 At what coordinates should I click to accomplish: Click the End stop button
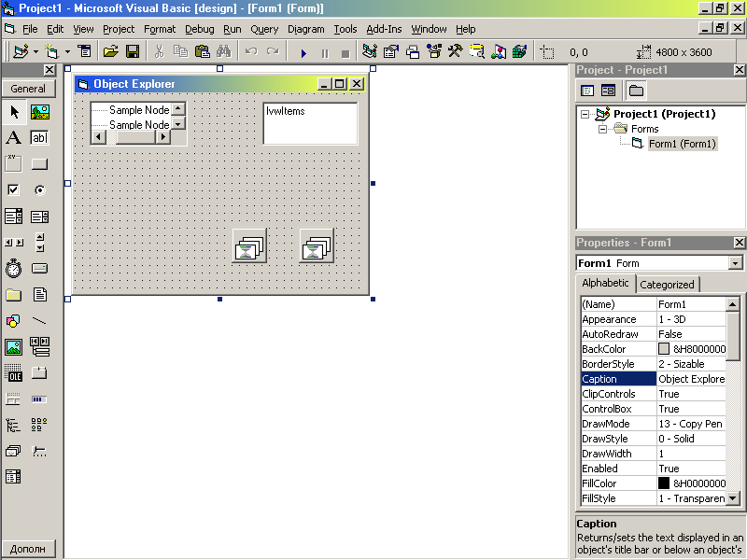pos(345,52)
